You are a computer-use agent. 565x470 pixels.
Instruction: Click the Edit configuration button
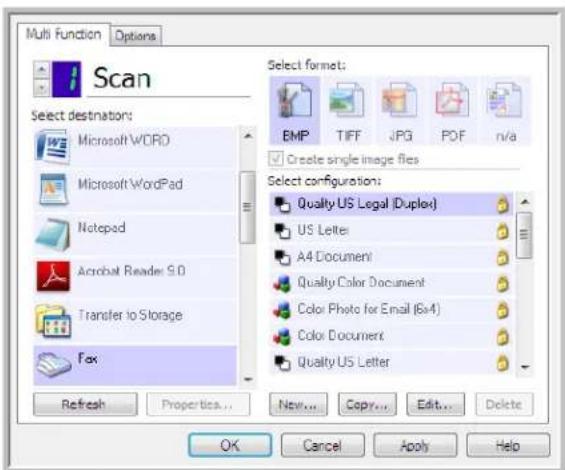point(435,404)
